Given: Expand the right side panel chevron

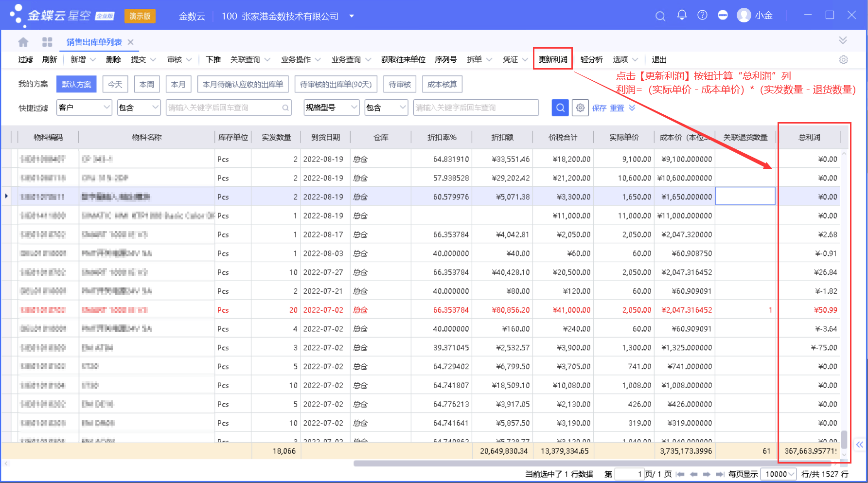Looking at the screenshot, I should pyautogui.click(x=859, y=444).
